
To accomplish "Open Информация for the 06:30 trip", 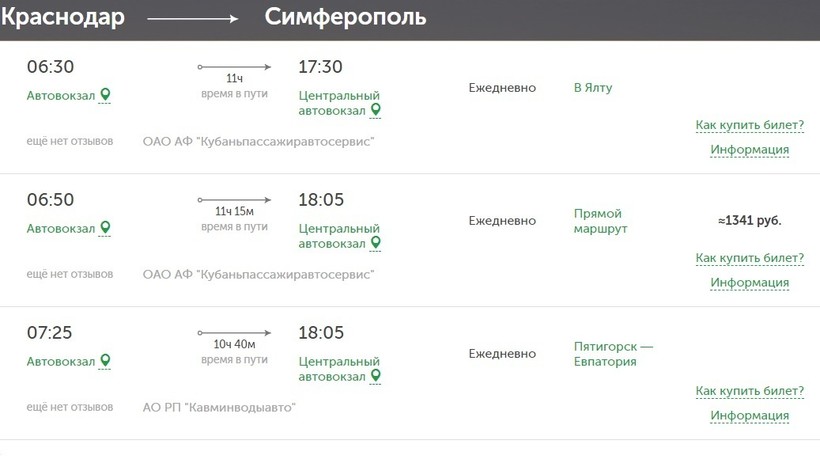I will point(749,150).
